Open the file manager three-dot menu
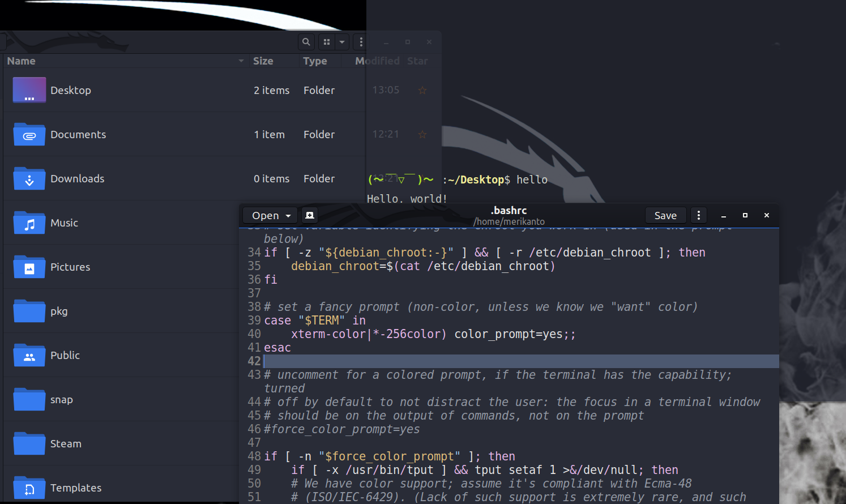The width and height of the screenshot is (846, 504). [x=361, y=42]
